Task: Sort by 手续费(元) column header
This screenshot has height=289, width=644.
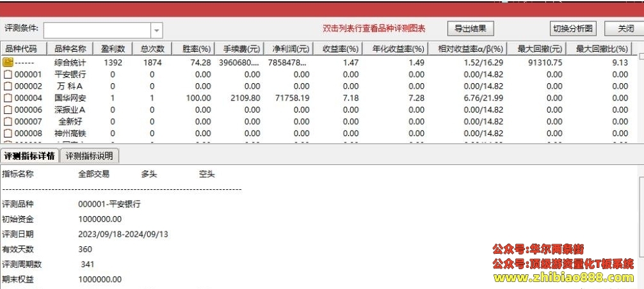Action: point(239,49)
